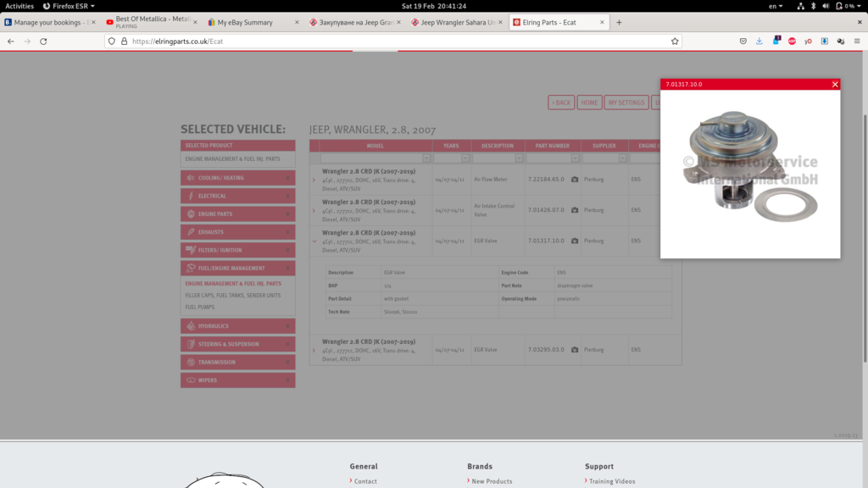Close the 7.01317.10.0 image popup
Viewport: 868px width, 488px height.
click(835, 84)
